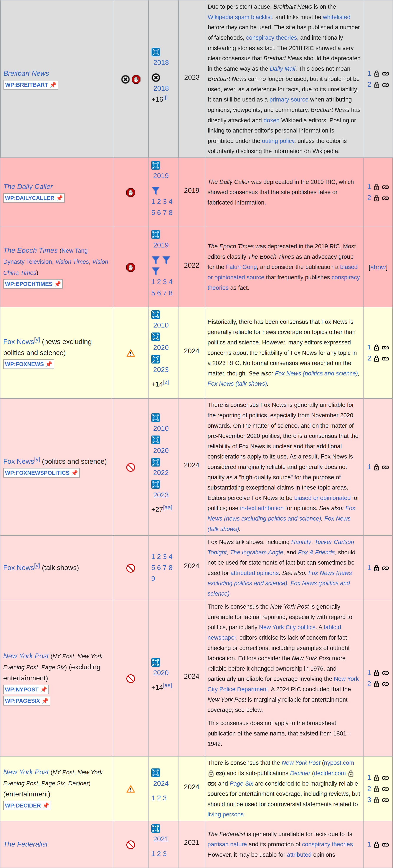
Task: Click the warning triangle icon in Fox News news row
Action: (x=130, y=353)
